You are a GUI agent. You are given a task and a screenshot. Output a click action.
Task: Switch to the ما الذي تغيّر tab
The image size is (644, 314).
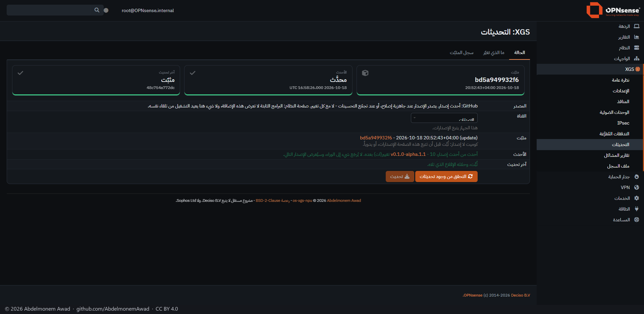click(x=494, y=52)
